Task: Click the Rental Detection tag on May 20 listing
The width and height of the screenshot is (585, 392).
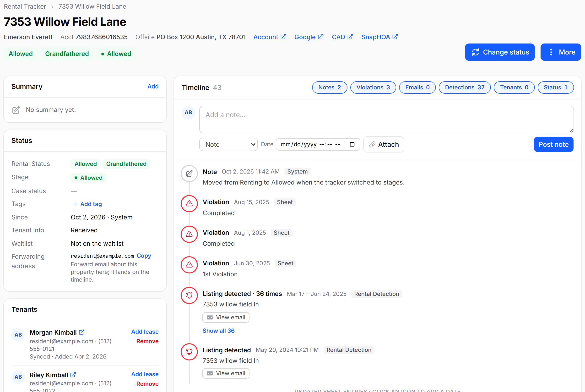Action: point(349,350)
